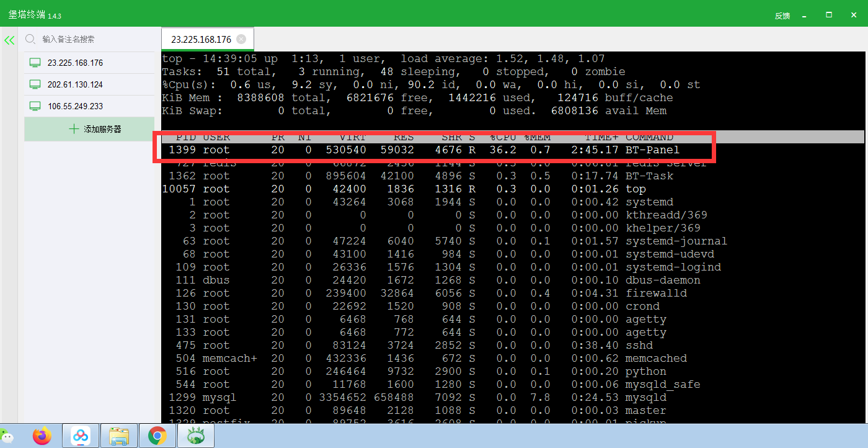Click the mysqld_safe process name
The width and height of the screenshot is (868, 448).
pyautogui.click(x=663, y=384)
